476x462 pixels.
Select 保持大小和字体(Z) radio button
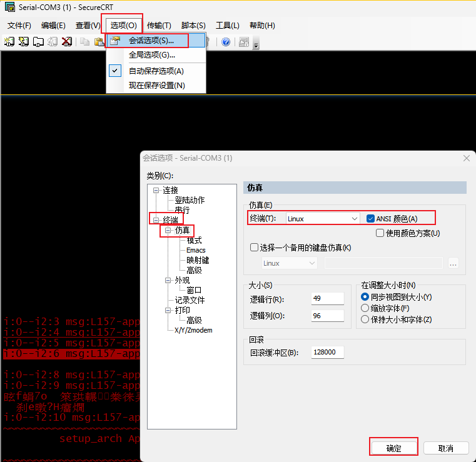click(365, 319)
